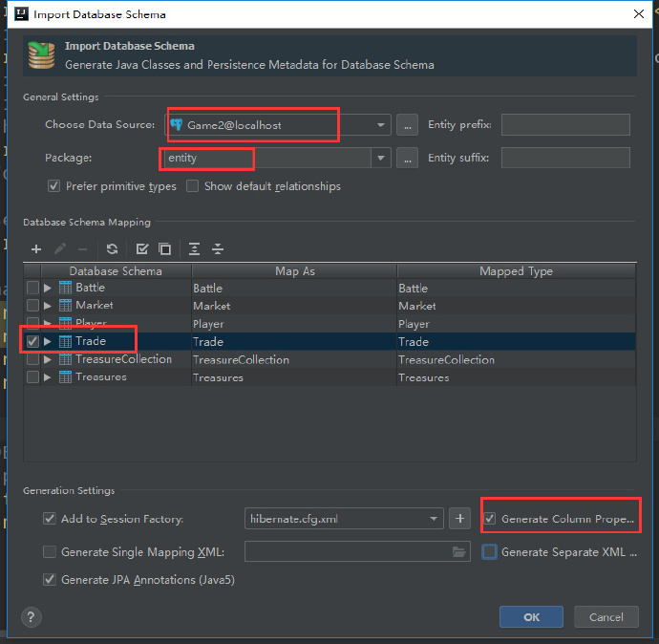Enable the Battle table checkbox

coord(33,289)
